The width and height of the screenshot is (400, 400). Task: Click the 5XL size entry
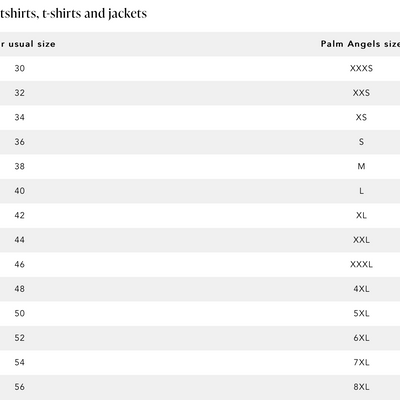coord(361,313)
